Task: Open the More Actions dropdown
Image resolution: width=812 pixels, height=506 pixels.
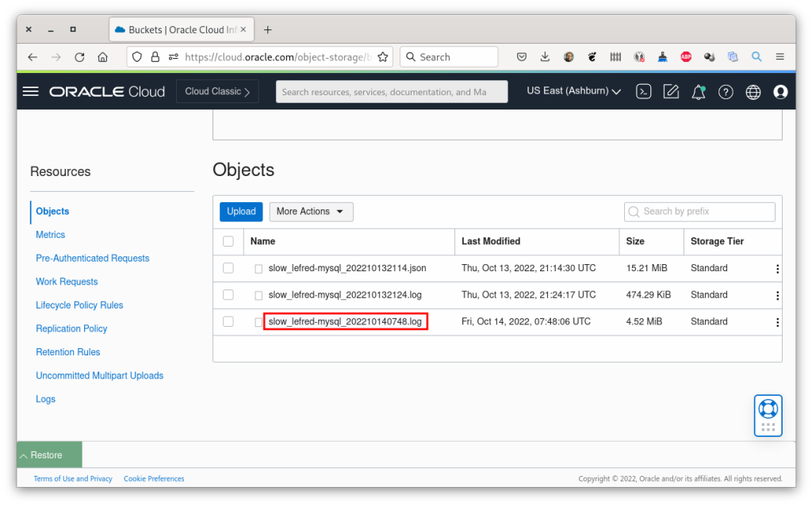Action: click(311, 212)
